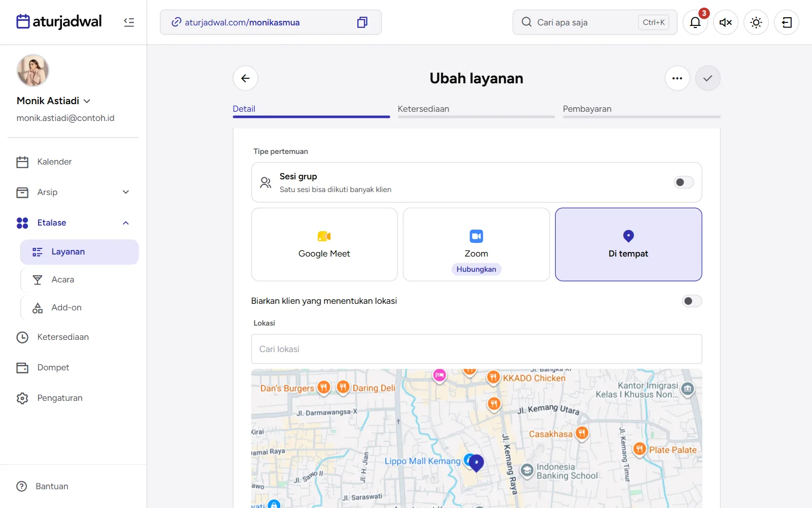Toggle Biarkan klien yang menentukan lokasi

click(692, 301)
